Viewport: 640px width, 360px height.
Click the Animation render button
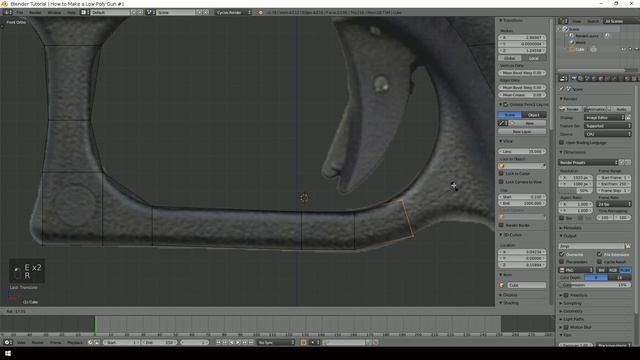(x=595, y=109)
